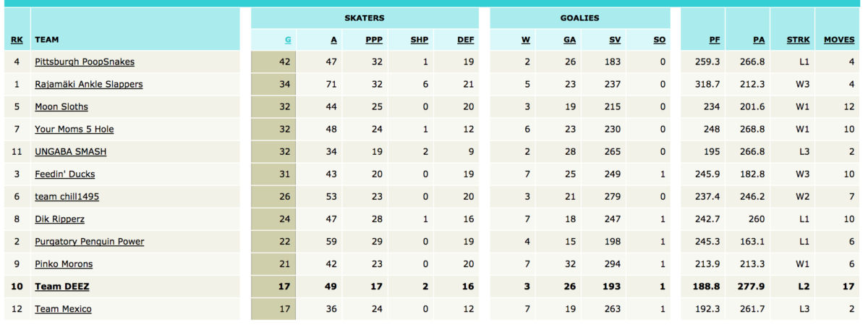Open Purgatory Penguin Power team page
Image resolution: width=868 pixels, height=325 pixels.
(x=90, y=242)
